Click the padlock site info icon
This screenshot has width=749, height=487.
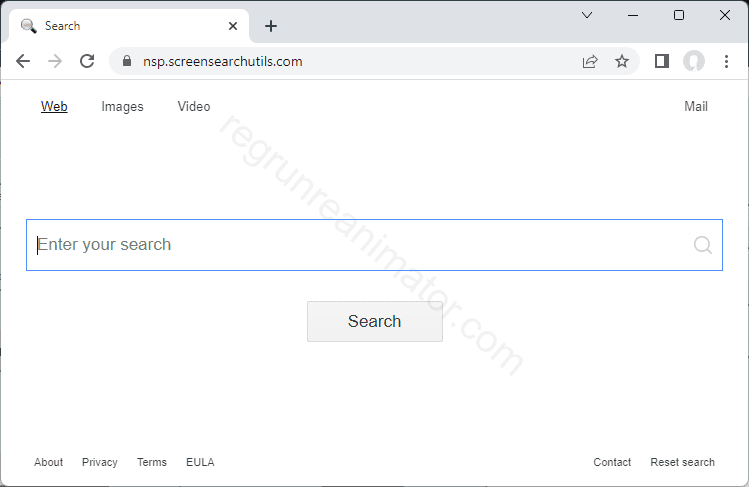[126, 61]
